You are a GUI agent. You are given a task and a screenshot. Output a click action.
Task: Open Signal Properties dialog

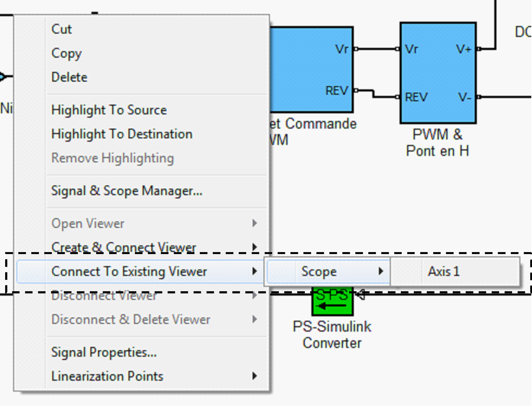(104, 352)
